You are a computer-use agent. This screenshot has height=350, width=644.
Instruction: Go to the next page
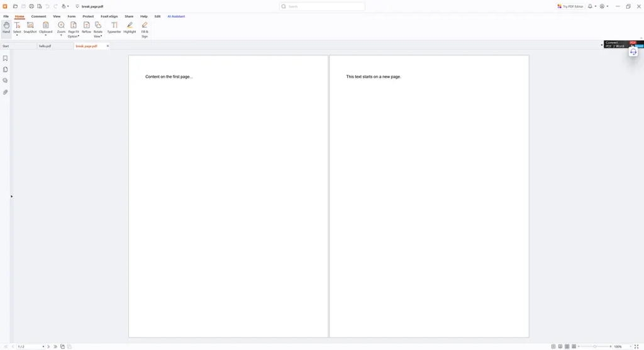48,347
